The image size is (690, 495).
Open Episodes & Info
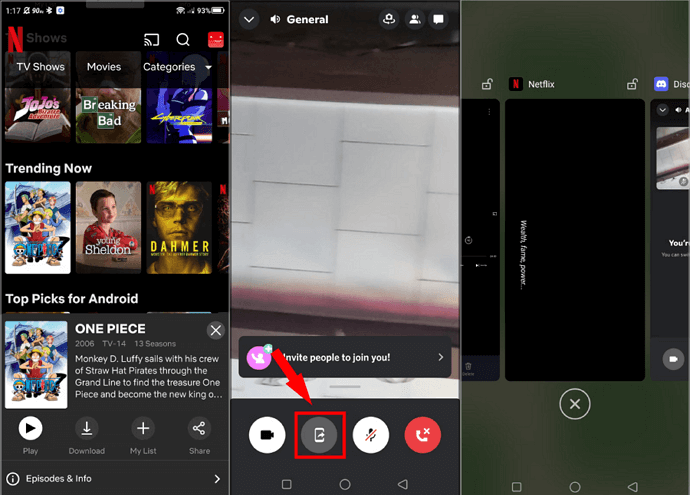click(114, 479)
